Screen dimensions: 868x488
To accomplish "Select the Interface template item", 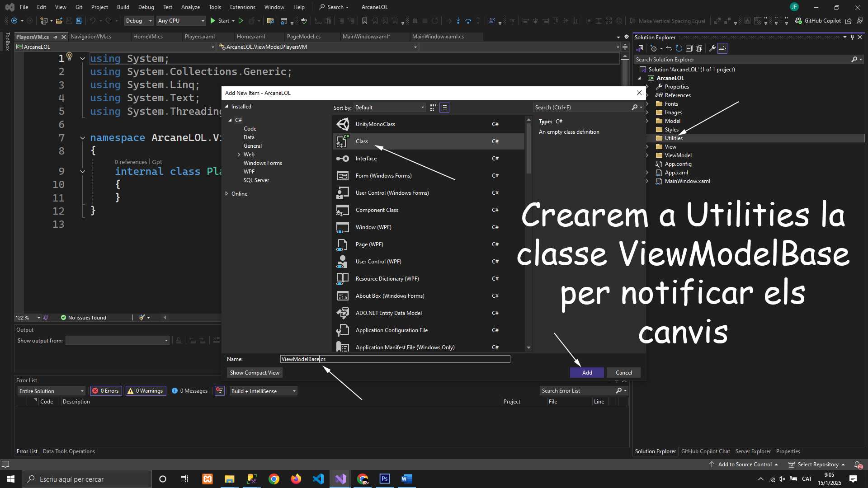I will (x=366, y=159).
